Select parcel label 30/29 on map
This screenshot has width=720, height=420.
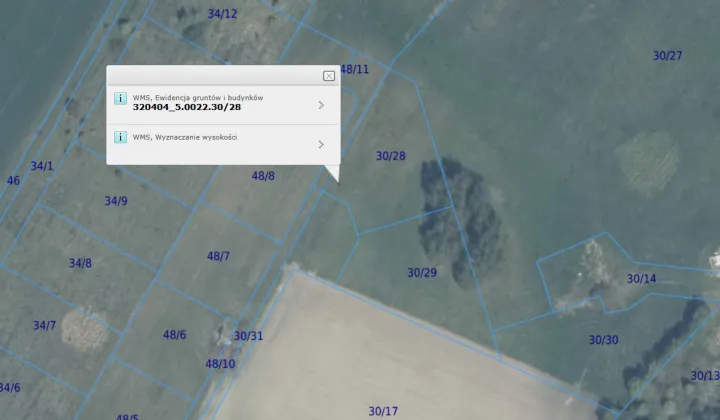point(422,273)
